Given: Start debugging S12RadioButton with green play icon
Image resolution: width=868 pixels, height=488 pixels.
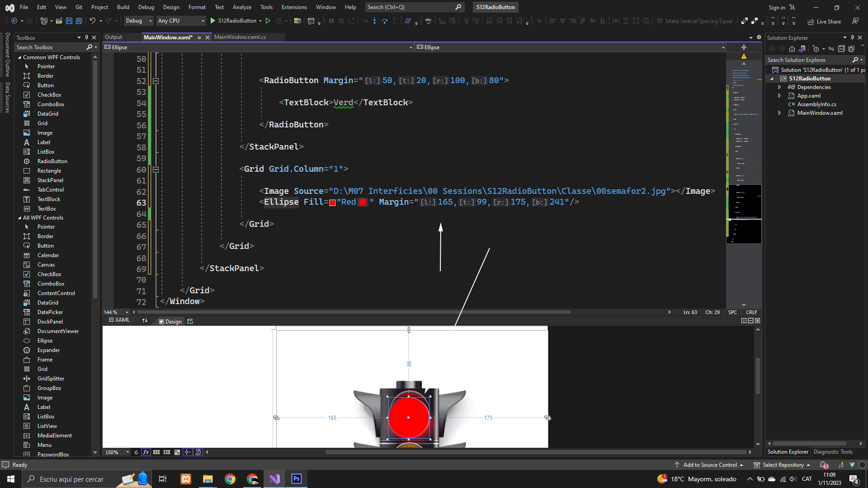Looking at the screenshot, I should tap(212, 21).
